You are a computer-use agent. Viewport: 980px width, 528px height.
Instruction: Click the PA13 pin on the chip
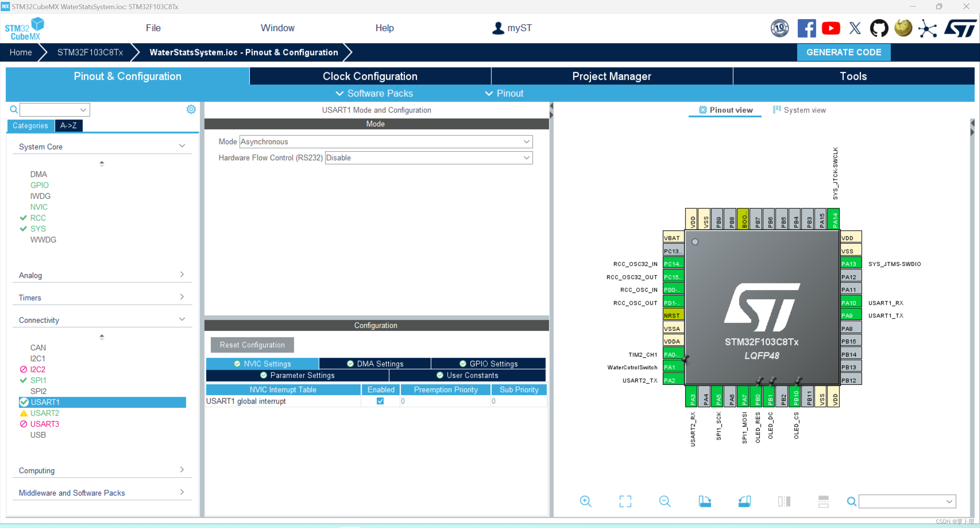click(851, 264)
